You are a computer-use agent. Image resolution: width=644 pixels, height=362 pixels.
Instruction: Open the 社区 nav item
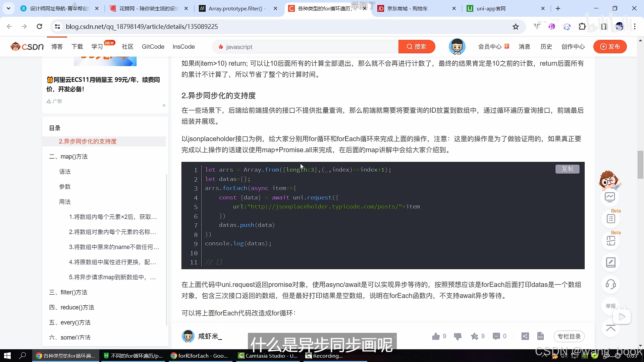point(127,47)
